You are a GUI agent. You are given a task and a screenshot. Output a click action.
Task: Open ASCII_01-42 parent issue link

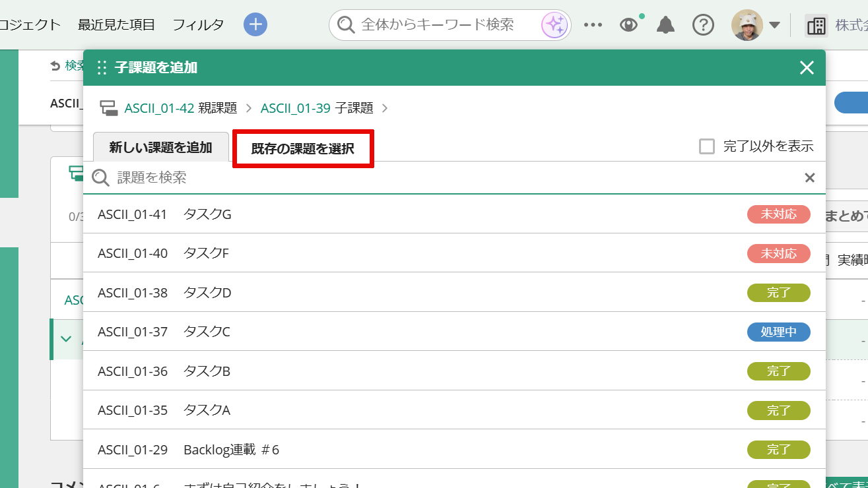[x=159, y=108]
